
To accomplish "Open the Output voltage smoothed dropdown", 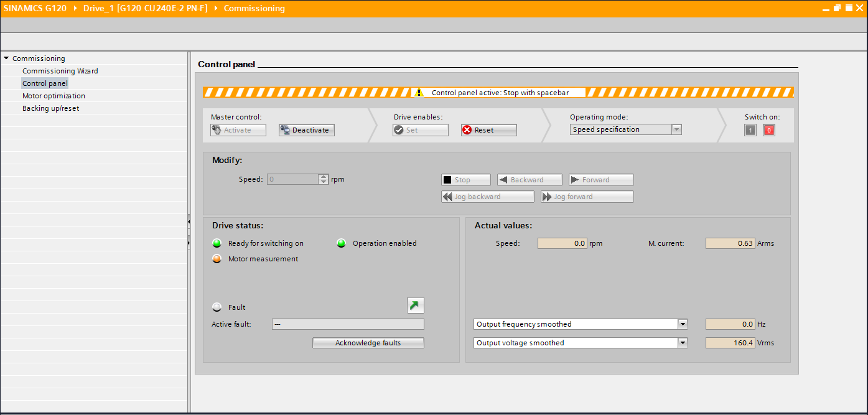I will click(x=683, y=343).
